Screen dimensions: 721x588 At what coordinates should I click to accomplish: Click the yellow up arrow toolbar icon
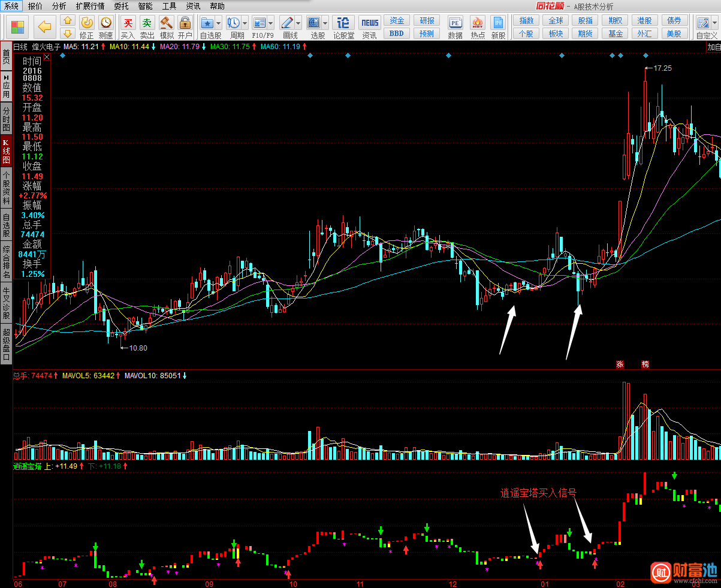point(68,21)
